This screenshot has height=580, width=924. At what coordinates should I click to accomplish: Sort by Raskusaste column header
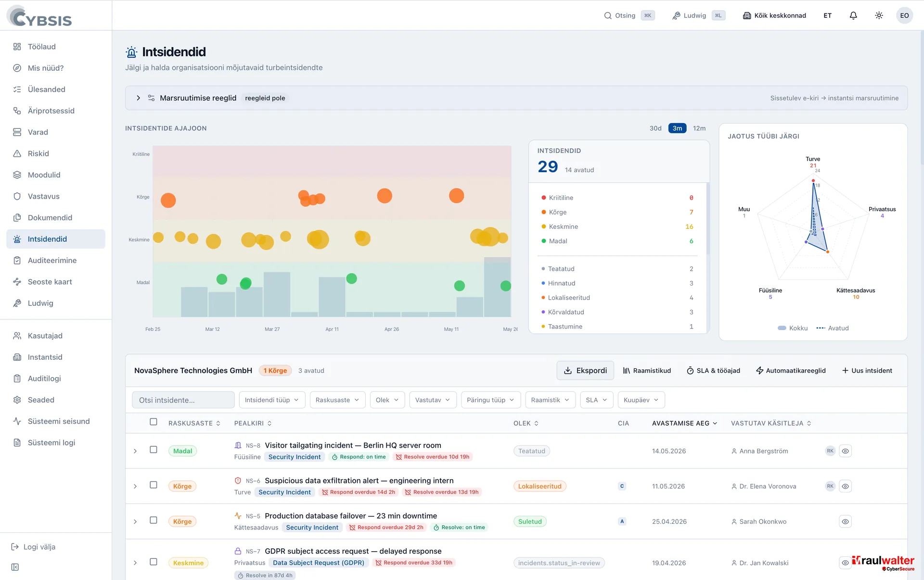click(x=194, y=423)
